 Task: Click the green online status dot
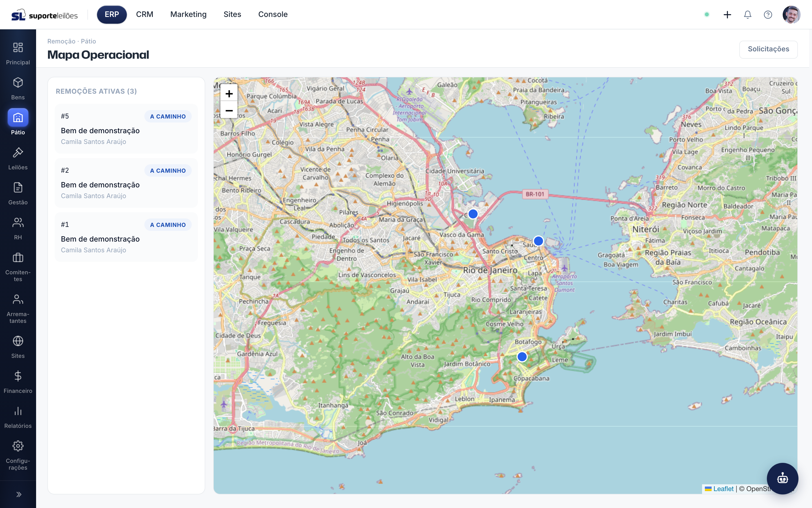pos(707,14)
